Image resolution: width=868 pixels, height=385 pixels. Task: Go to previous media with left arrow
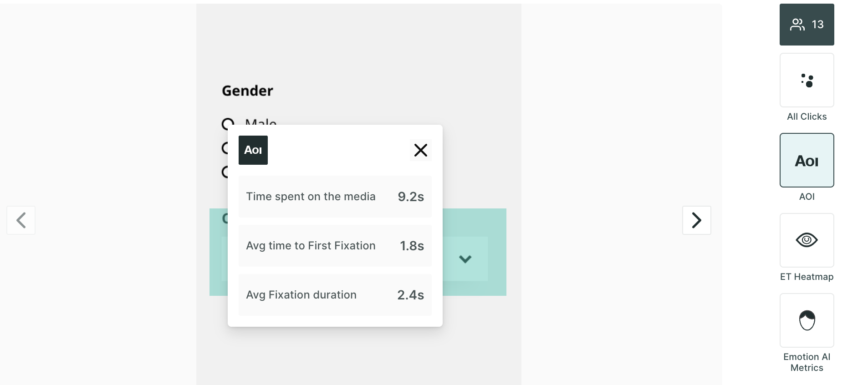(x=21, y=220)
